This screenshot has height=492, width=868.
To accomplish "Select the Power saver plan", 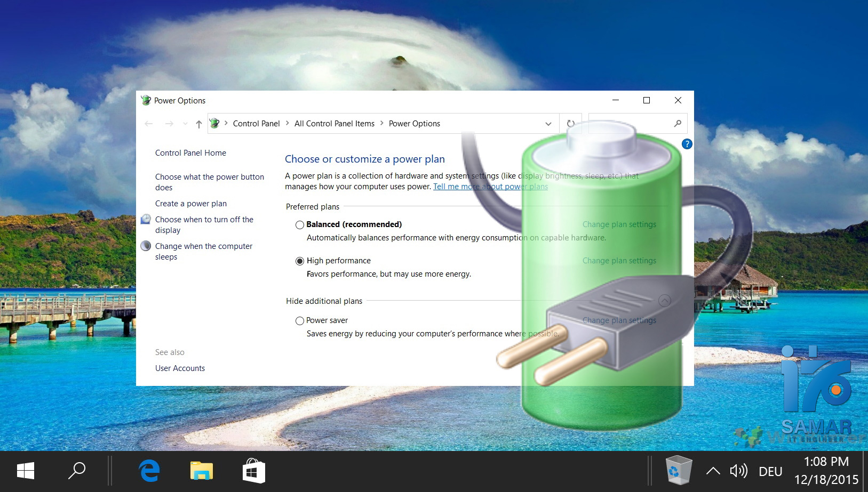I will point(300,321).
